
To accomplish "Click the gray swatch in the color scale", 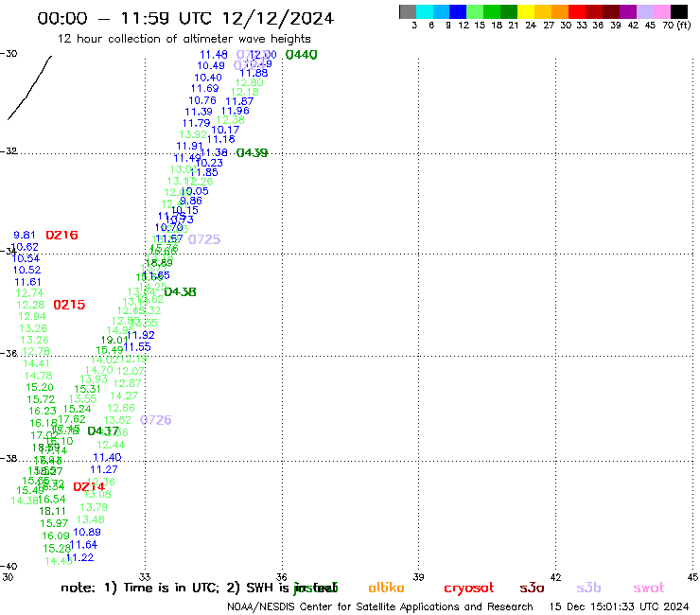I will coord(408,11).
